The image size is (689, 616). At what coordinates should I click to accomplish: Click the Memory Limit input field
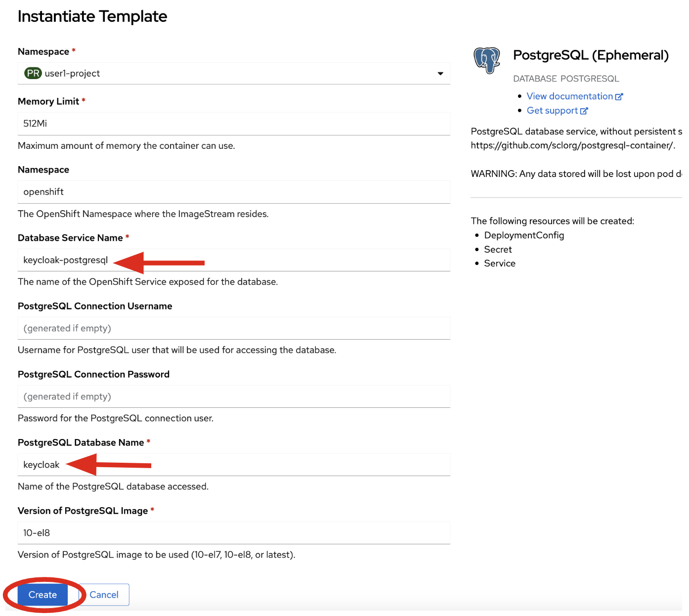pyautogui.click(x=233, y=124)
